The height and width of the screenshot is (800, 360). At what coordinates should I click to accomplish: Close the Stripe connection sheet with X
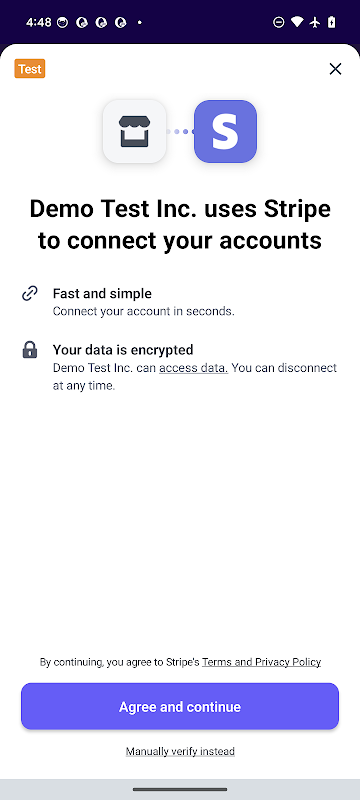point(335,69)
